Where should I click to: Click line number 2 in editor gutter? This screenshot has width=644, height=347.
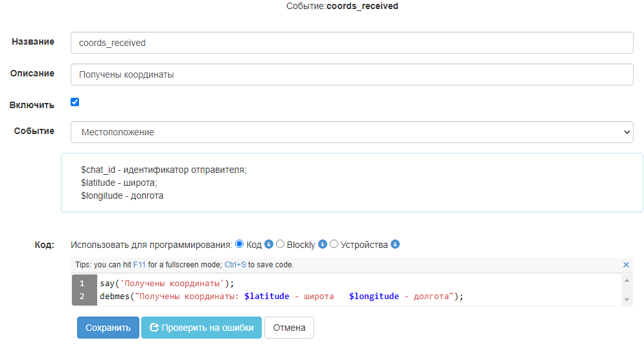click(x=83, y=297)
